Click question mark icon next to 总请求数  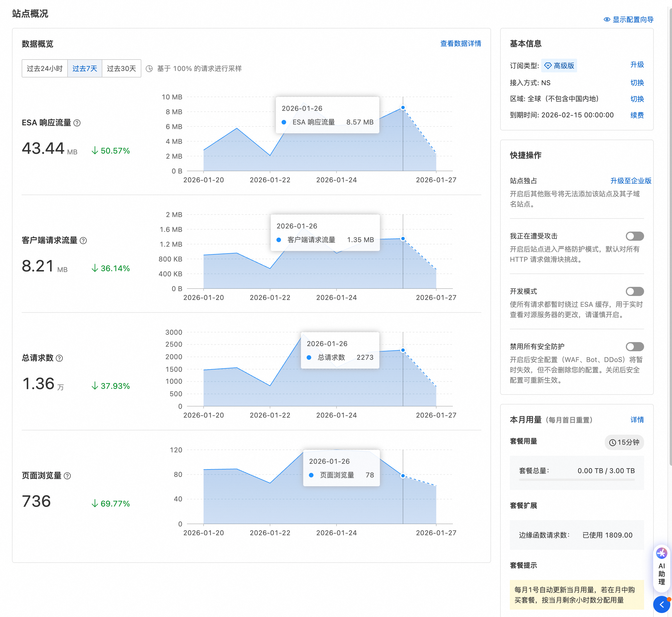(x=60, y=358)
